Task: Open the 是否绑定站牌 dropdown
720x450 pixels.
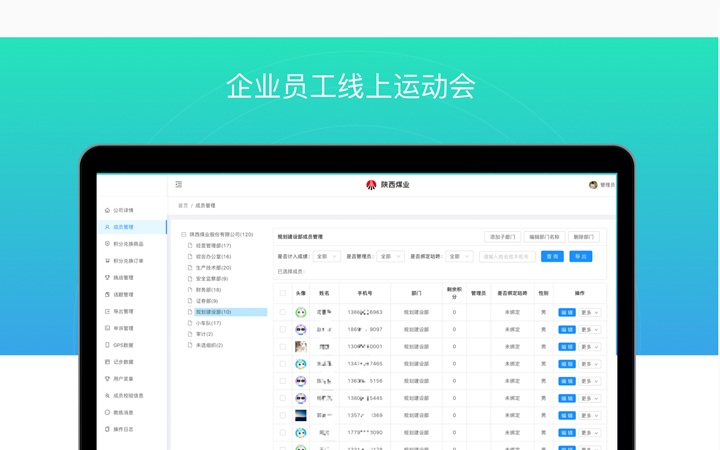Action: pos(459,256)
